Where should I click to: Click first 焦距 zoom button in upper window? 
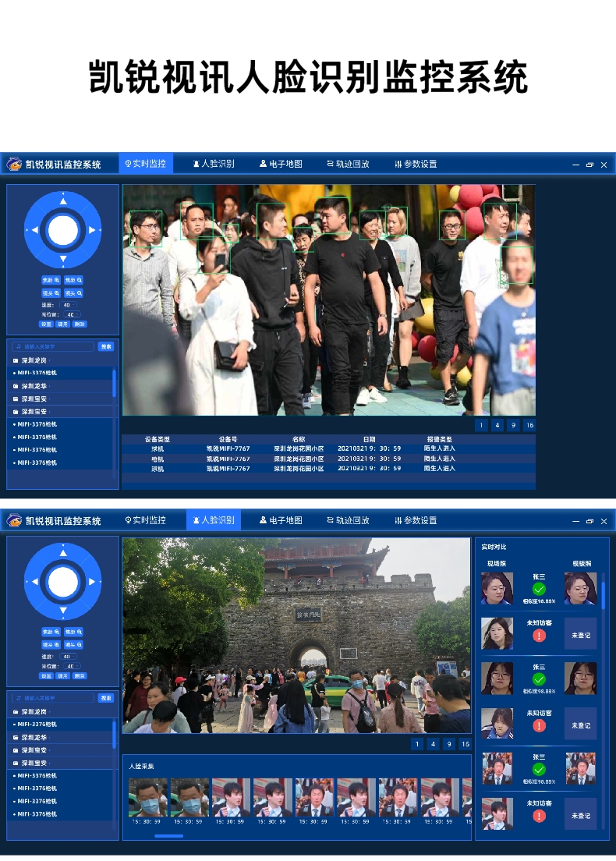pyautogui.click(x=51, y=280)
